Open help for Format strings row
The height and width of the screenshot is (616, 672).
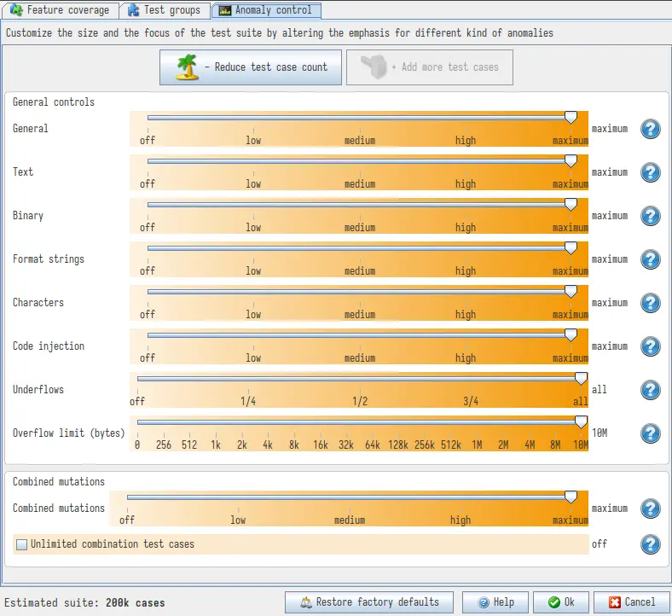tap(650, 260)
